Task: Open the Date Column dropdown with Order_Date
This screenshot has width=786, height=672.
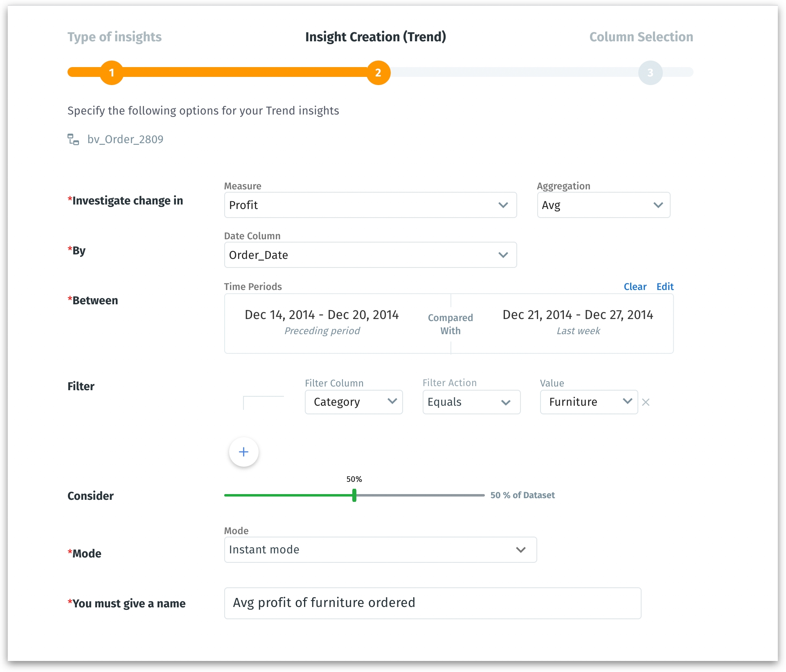Action: tap(370, 255)
